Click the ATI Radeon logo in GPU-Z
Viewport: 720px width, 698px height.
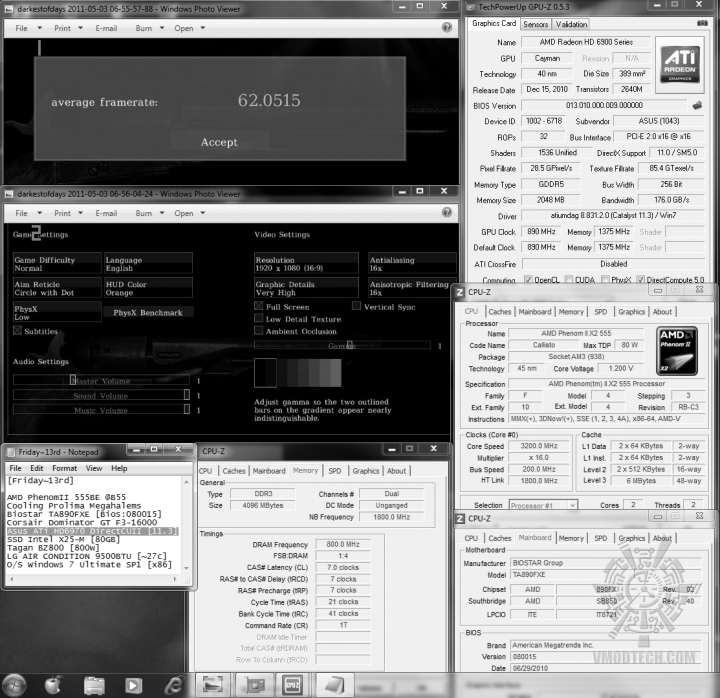[680, 64]
